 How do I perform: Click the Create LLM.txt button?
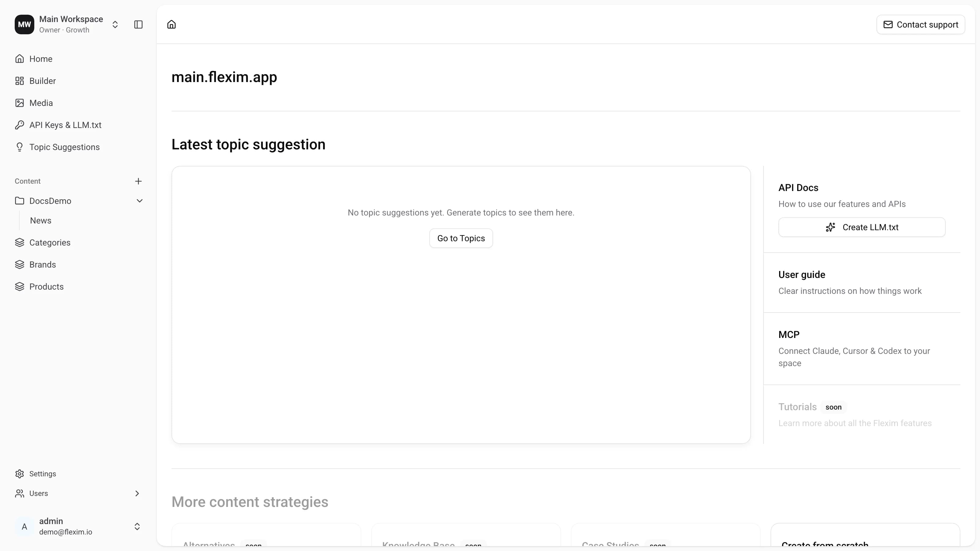862,227
